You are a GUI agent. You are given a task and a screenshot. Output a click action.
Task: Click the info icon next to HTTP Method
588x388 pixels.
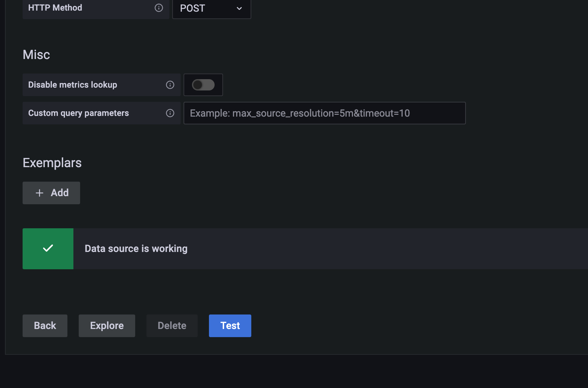click(158, 8)
